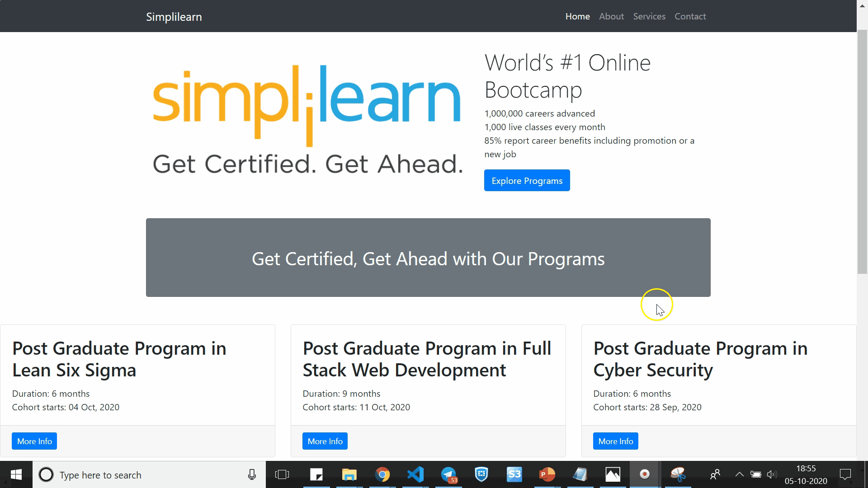Click Post Graduate Program in Lean Six Sigma title
868x488 pixels.
pos(119,359)
